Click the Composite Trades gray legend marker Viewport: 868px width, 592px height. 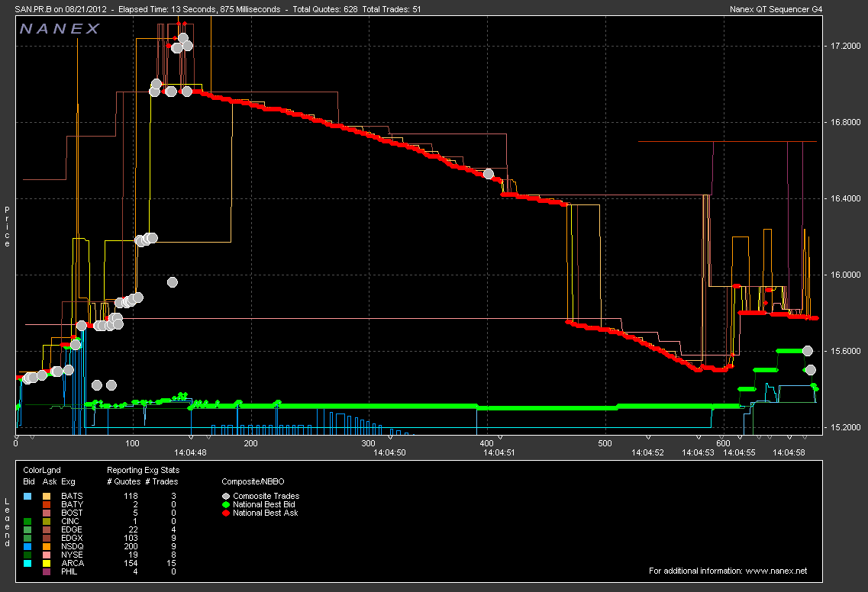pos(226,496)
